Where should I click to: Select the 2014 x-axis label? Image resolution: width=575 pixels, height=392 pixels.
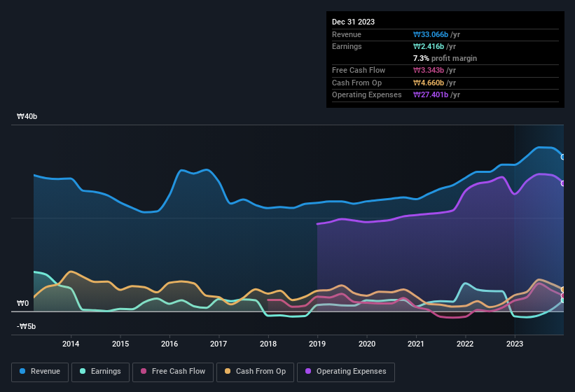coord(71,344)
